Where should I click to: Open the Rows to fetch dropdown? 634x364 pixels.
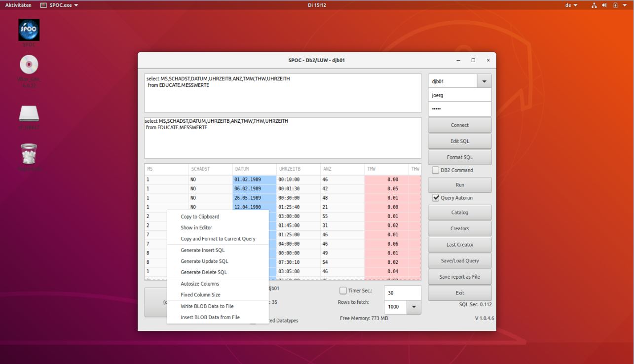click(413, 307)
